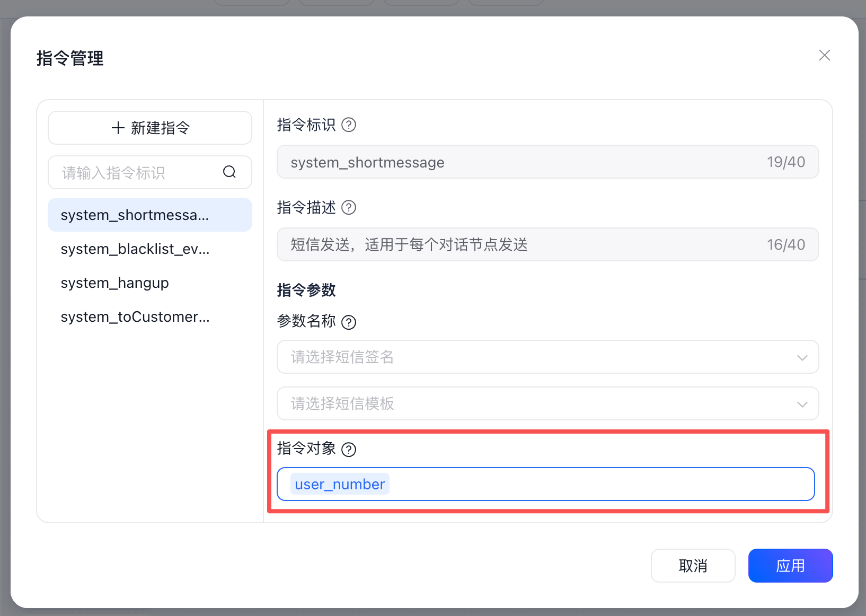
Task: Click the 取消 cancel button
Action: (x=693, y=566)
